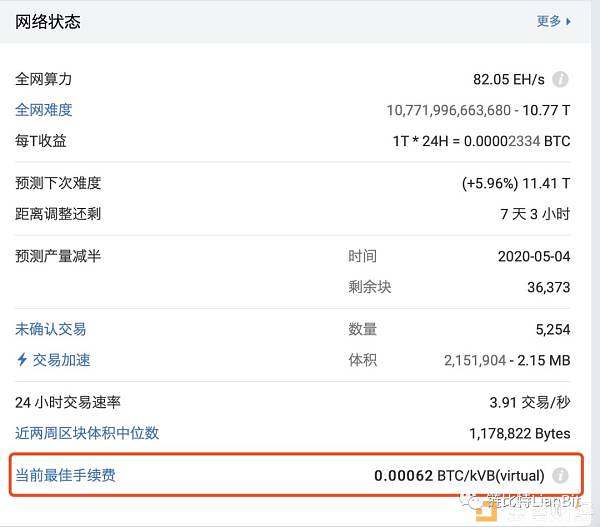Click the 交易加速 link text
600x527 pixels.
tap(63, 360)
